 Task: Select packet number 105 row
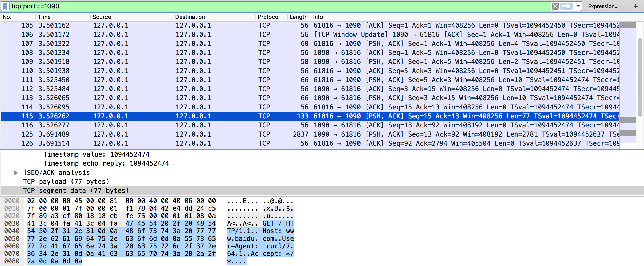(x=310, y=25)
